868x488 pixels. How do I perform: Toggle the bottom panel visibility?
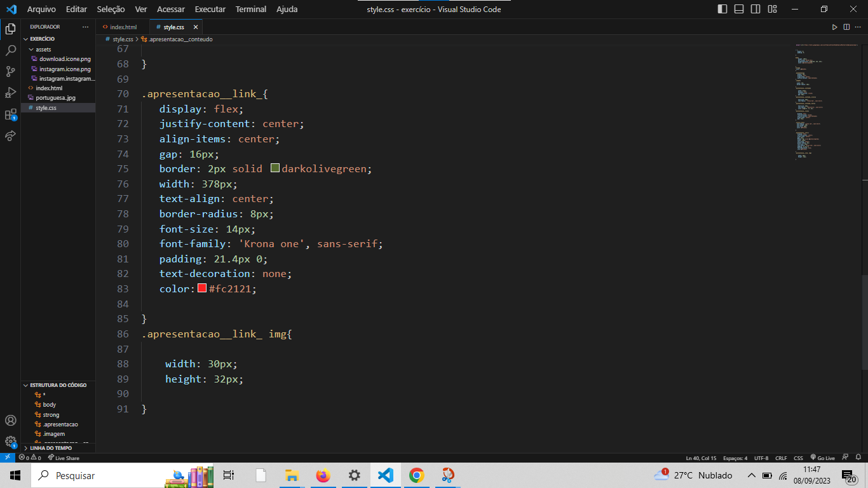pyautogui.click(x=739, y=9)
